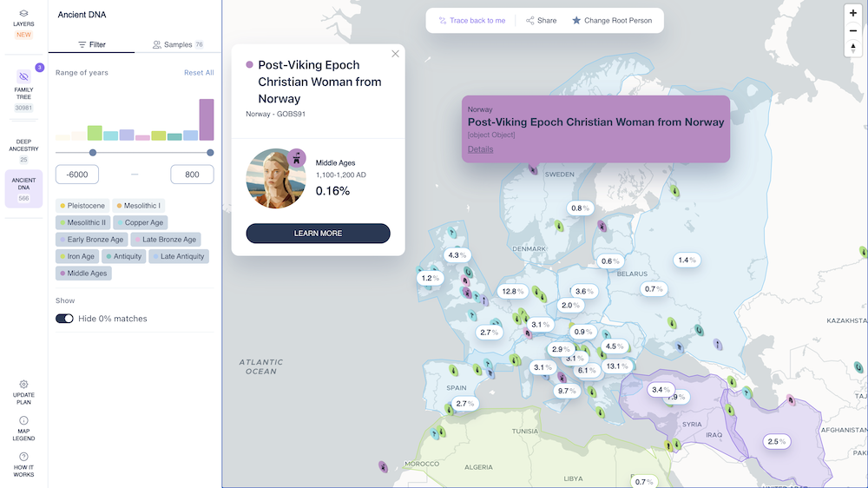The image size is (868, 488).
Task: Click purple sample pin near Morocco coast
Action: pos(383,466)
